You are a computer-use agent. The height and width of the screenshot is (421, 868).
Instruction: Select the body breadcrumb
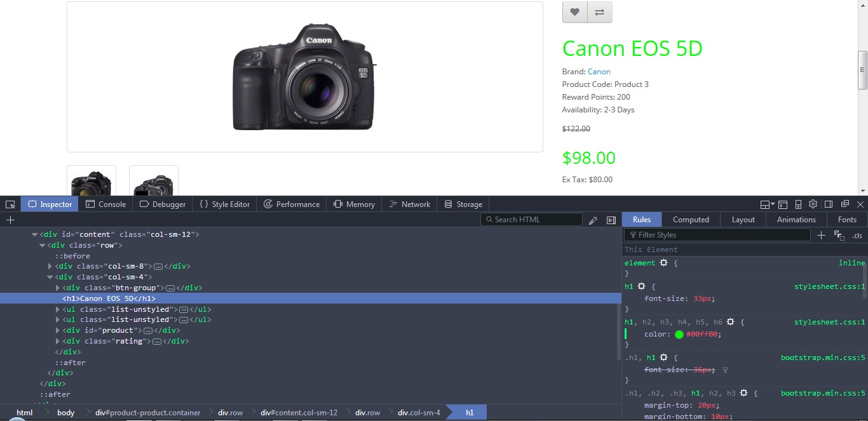pyautogui.click(x=65, y=413)
